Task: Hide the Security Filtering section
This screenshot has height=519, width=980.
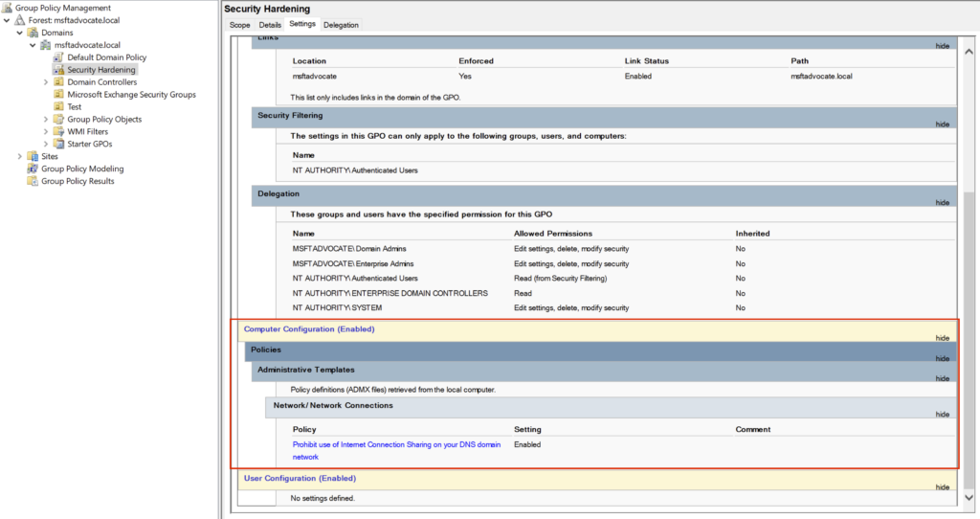Action: pos(942,124)
